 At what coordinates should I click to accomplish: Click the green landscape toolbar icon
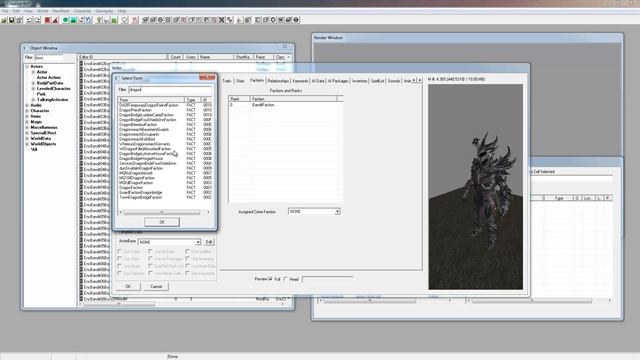click(x=114, y=20)
